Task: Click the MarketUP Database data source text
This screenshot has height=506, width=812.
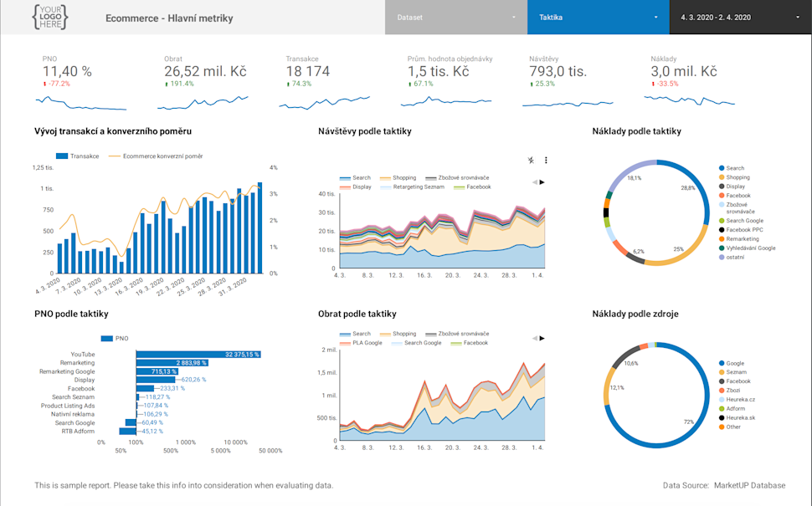Action: [749, 485]
